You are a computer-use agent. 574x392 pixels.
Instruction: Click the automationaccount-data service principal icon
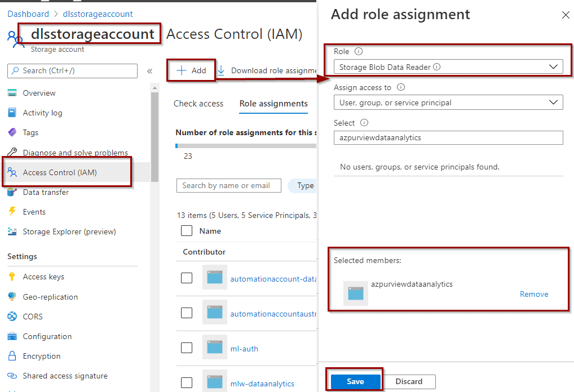(214, 277)
